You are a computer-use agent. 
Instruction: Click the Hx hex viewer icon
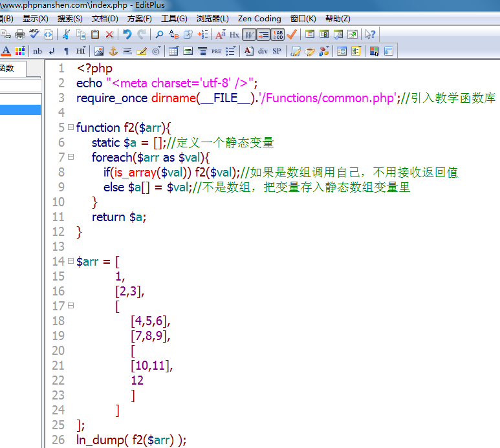point(234,34)
